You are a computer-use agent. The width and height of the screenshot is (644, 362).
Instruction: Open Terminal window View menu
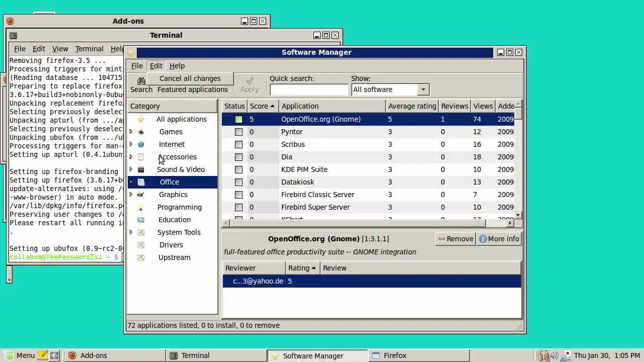coord(60,49)
